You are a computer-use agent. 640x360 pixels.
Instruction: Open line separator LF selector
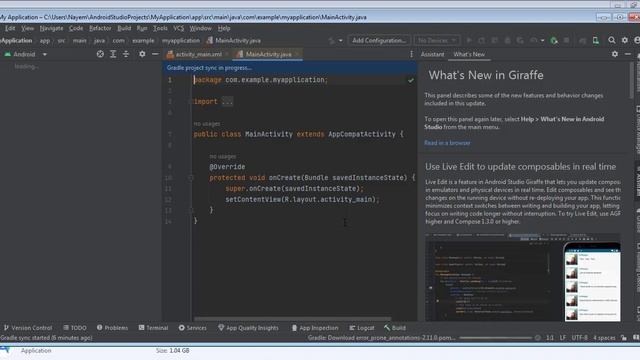pos(562,338)
